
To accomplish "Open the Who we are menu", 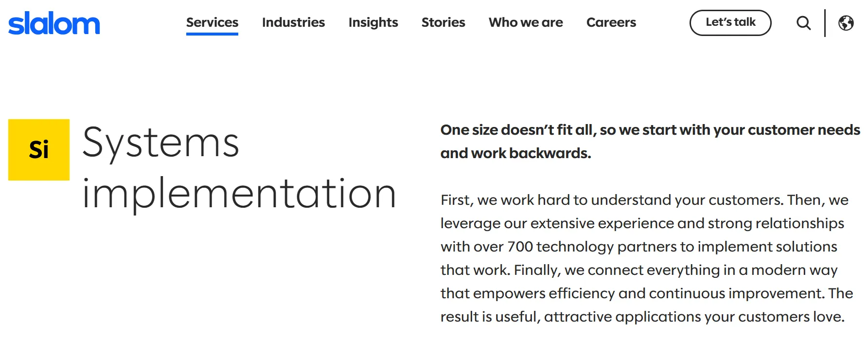I will [526, 22].
